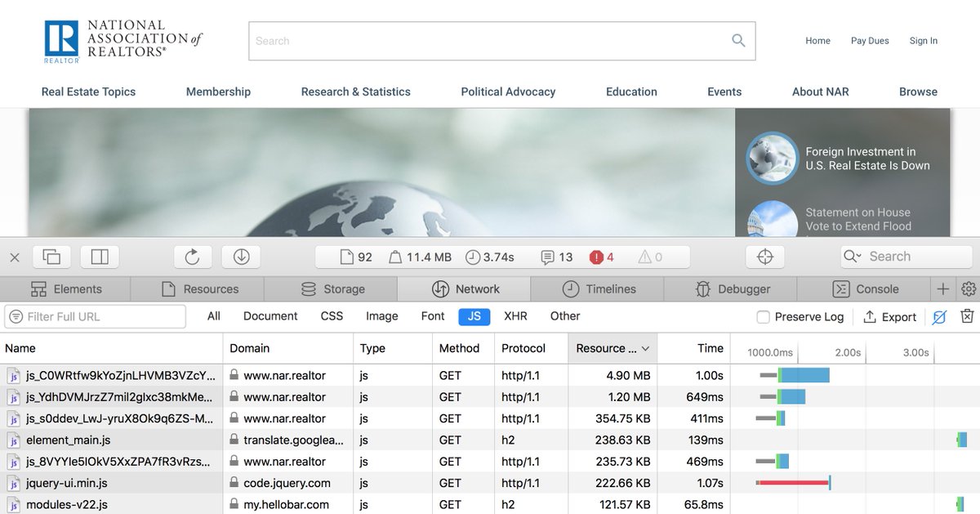Select the Network tab

point(465,289)
